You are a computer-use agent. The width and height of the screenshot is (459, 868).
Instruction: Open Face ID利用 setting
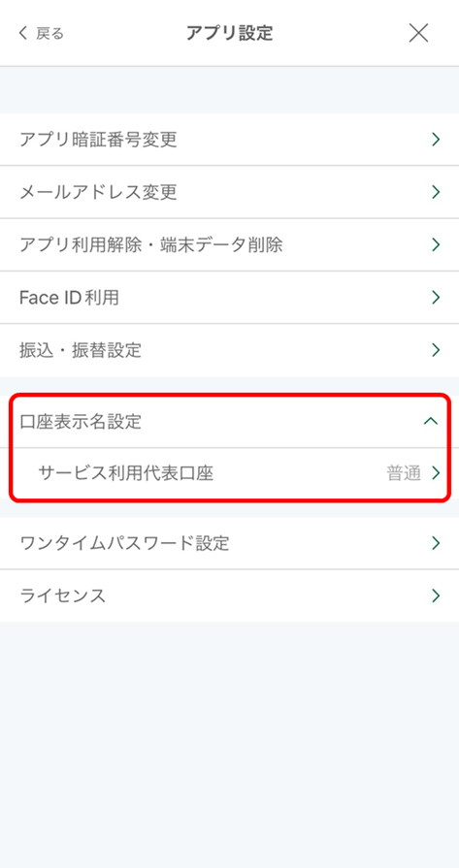[229, 298]
